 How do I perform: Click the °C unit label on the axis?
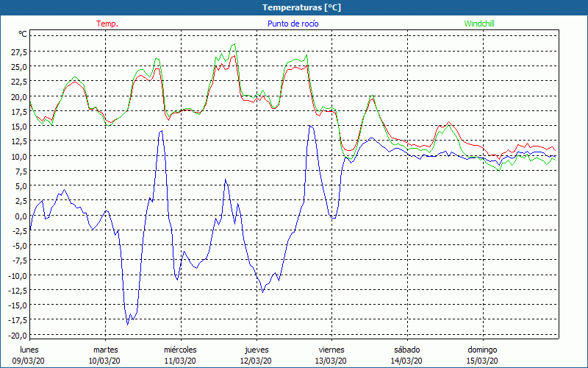coord(23,35)
